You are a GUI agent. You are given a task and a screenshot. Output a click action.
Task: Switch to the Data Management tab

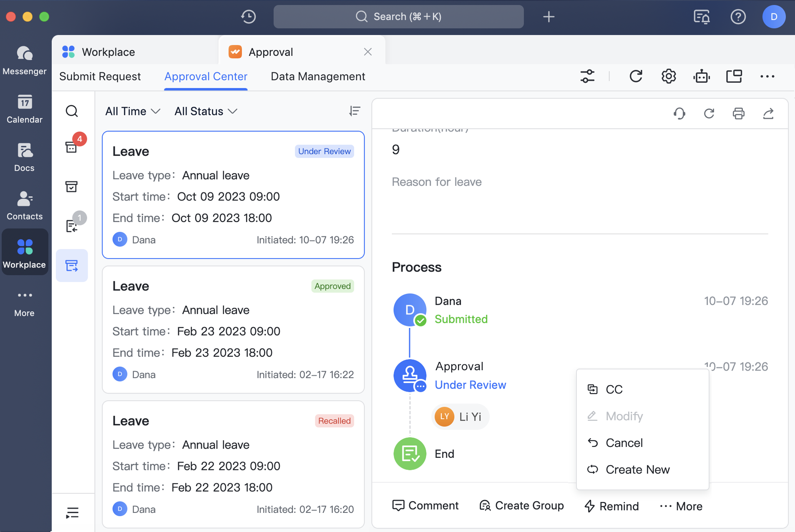317,76
